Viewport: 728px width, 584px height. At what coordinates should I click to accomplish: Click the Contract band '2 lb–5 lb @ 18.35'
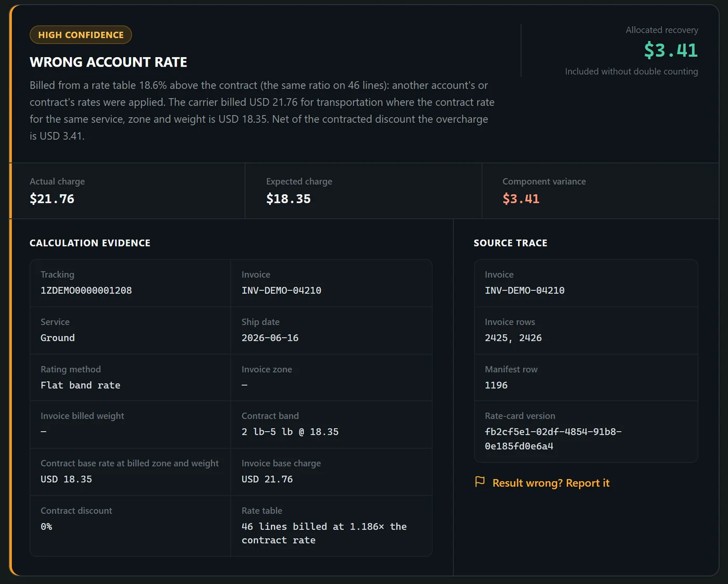pyautogui.click(x=290, y=432)
